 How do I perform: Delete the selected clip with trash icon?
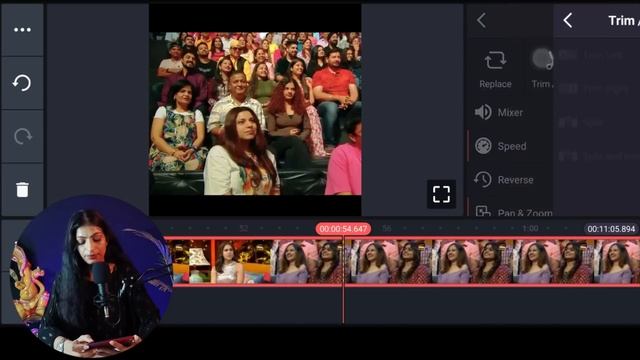click(22, 189)
